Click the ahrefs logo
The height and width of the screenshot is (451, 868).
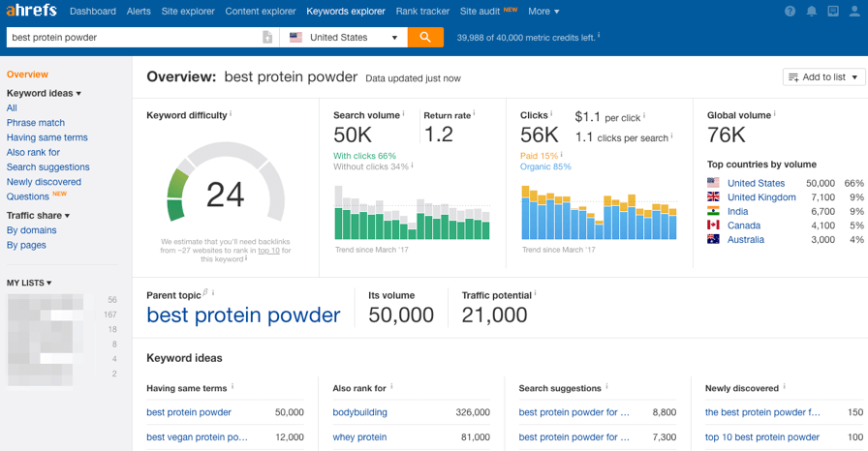point(32,11)
